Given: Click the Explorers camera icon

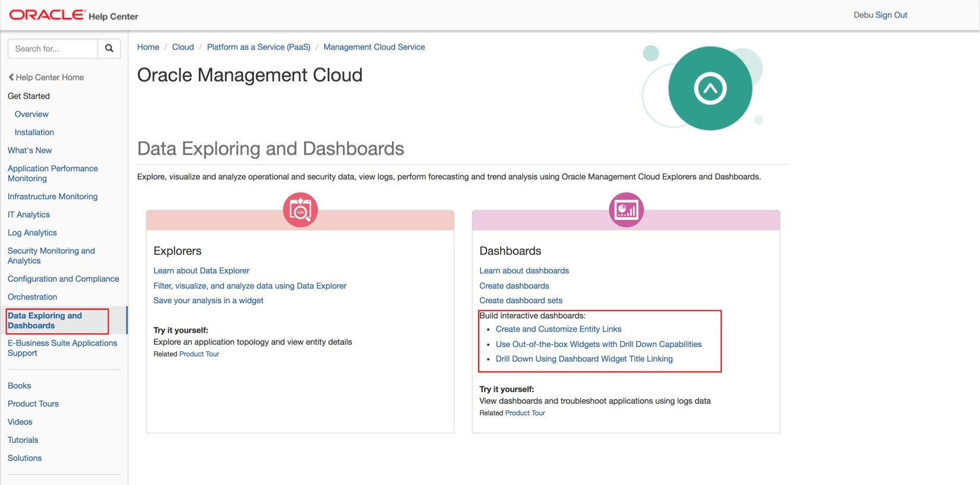Looking at the screenshot, I should (x=301, y=210).
